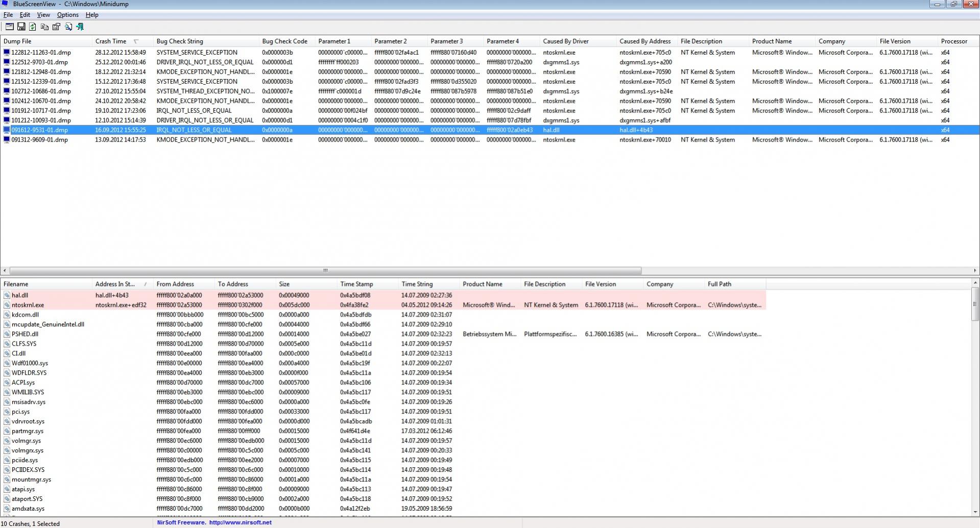
Task: Click dump icon for 102712-10686-01.dmp
Action: 6,91
